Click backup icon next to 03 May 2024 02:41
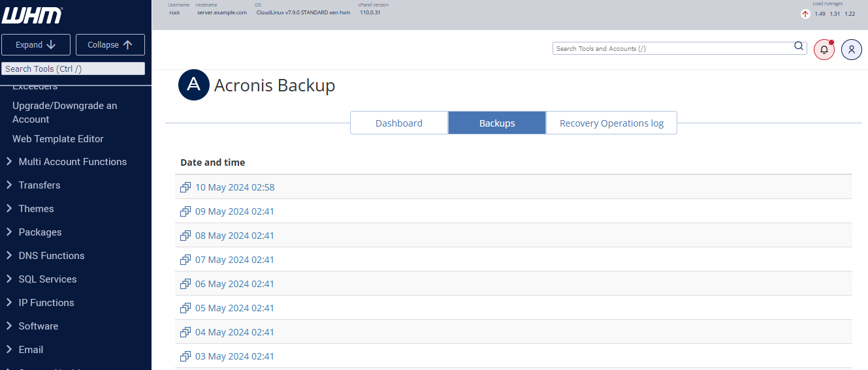The height and width of the screenshot is (370, 868). (x=185, y=356)
